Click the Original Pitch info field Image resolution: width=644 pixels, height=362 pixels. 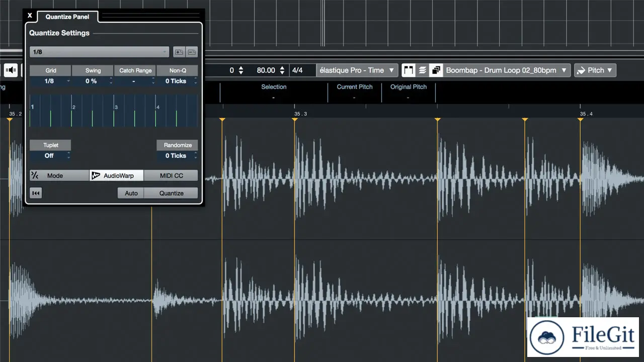(408, 92)
